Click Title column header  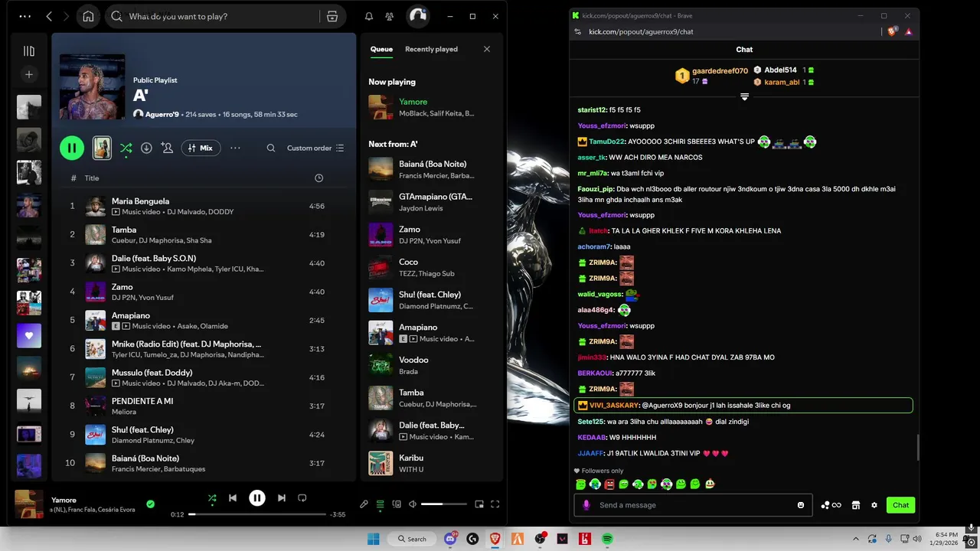tap(92, 178)
